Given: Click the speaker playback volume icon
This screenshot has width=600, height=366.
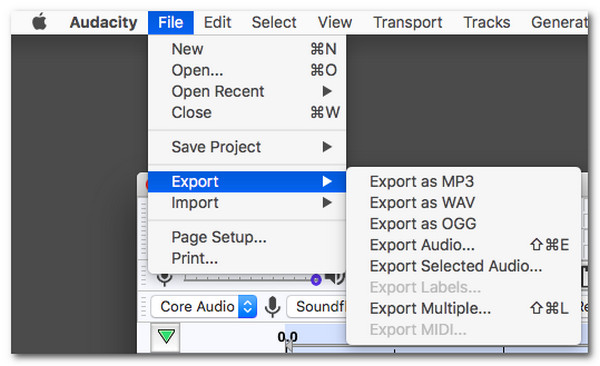Looking at the screenshot, I should 334,278.
